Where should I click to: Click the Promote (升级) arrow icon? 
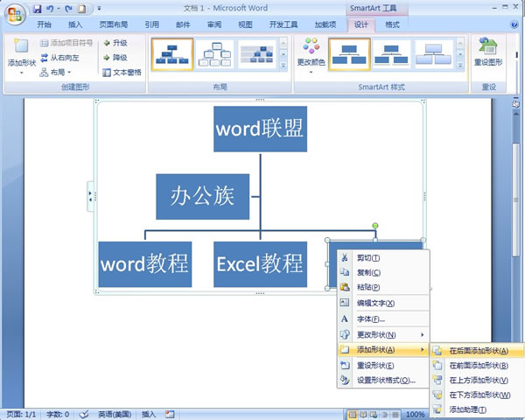[x=107, y=43]
